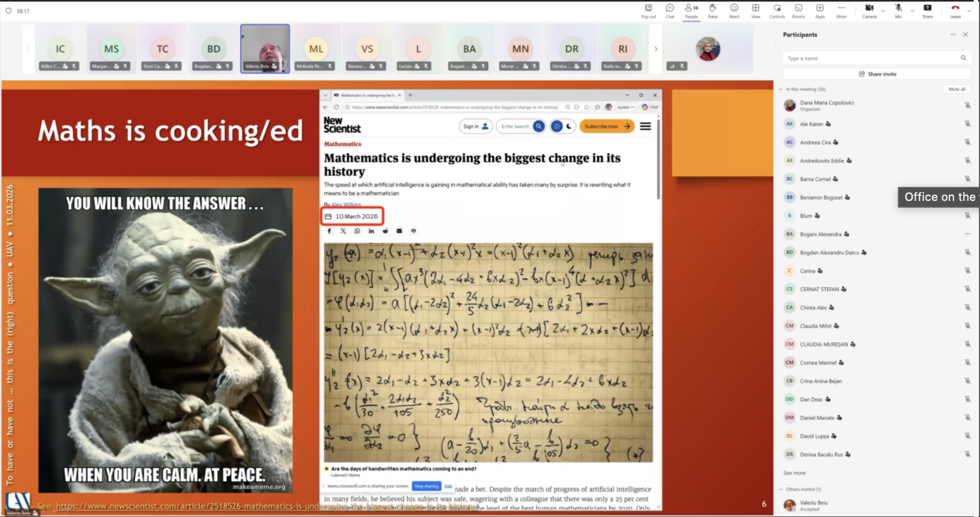Toggle the Camera on
Screen dimensions: 980x517
click(869, 10)
